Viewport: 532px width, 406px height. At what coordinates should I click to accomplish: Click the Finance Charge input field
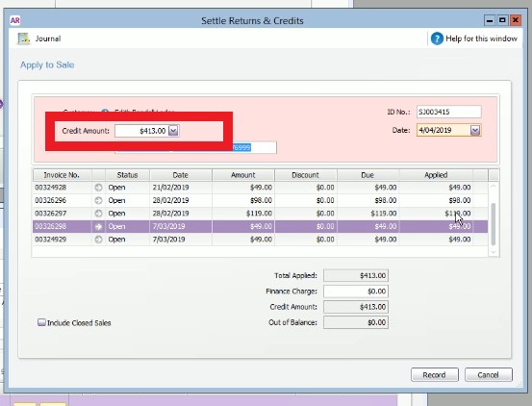(356, 291)
